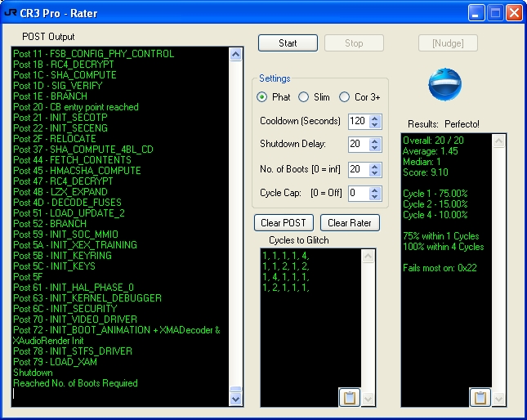Click the JR logo in title bar
Screen dimensions: 527x420
10,13
